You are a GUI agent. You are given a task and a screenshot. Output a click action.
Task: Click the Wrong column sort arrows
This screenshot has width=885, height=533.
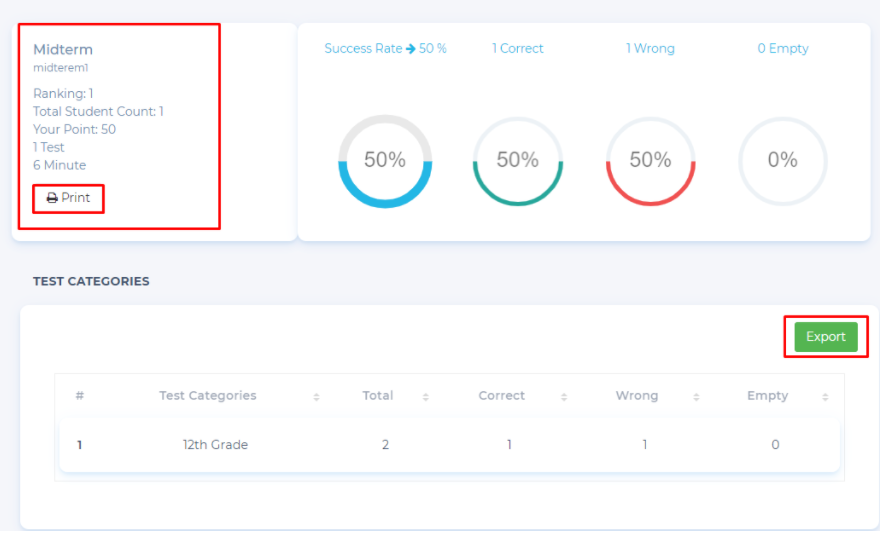[x=695, y=397]
